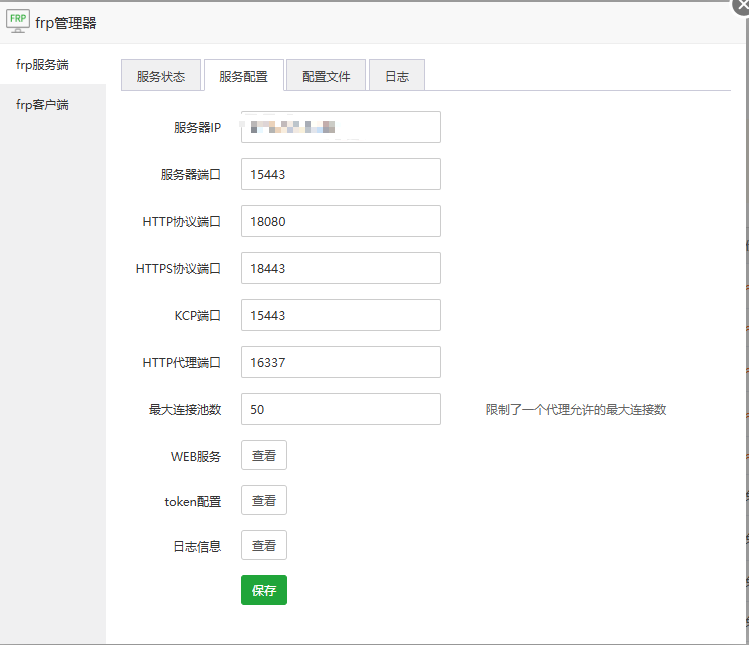The height and width of the screenshot is (645, 749).
Task: Click the 最大连接池数 field with 50
Action: tap(340, 409)
